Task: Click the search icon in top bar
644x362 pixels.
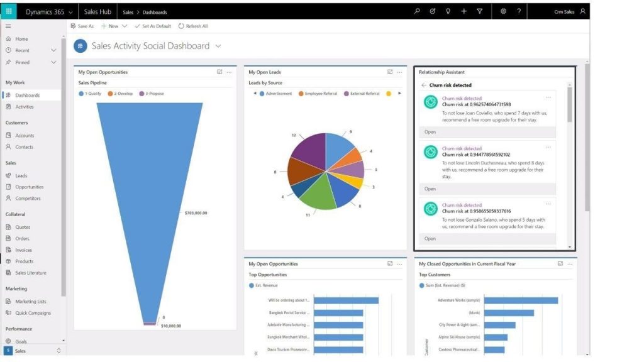Action: click(x=417, y=11)
